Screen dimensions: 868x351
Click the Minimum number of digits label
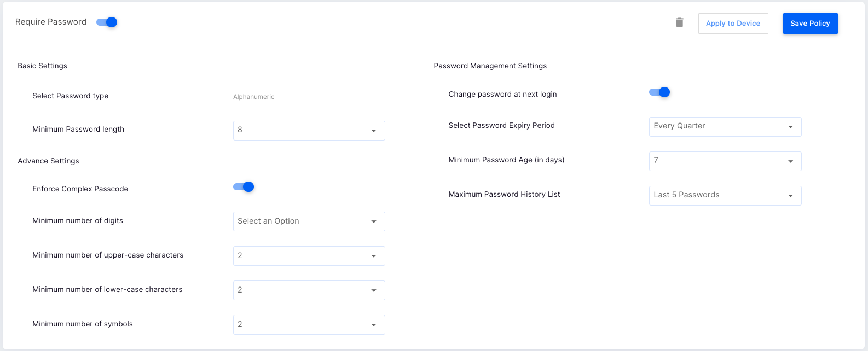[78, 220]
